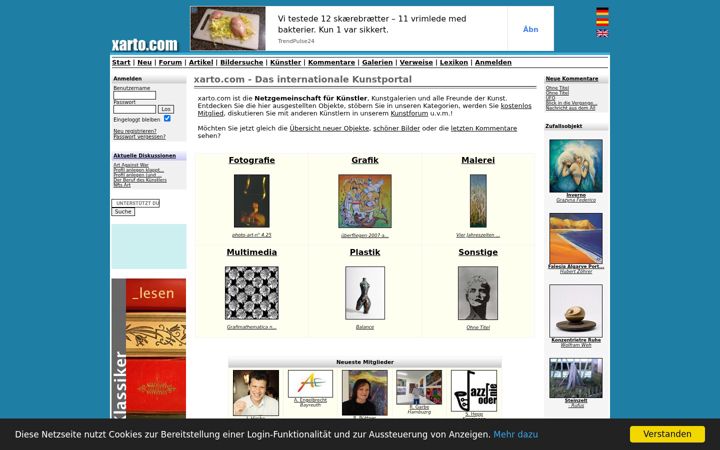Click the Passwort vergessen? link
Image resolution: width=720 pixels, height=450 pixels.
click(x=140, y=137)
